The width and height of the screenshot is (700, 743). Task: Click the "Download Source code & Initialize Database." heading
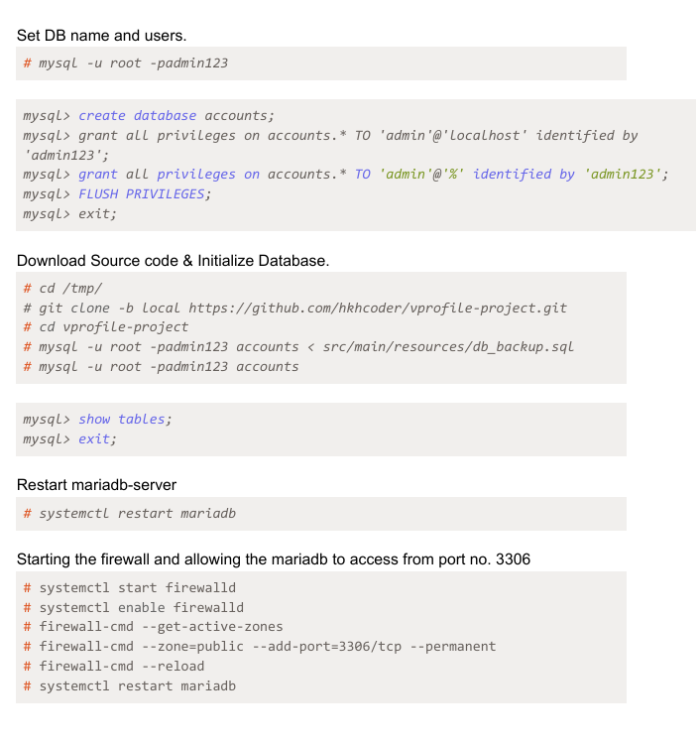point(173,261)
